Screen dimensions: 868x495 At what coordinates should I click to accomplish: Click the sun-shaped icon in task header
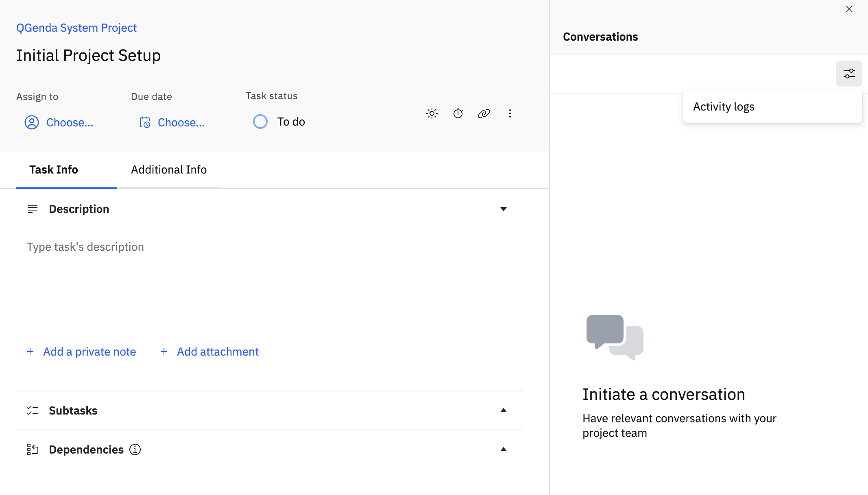click(432, 113)
